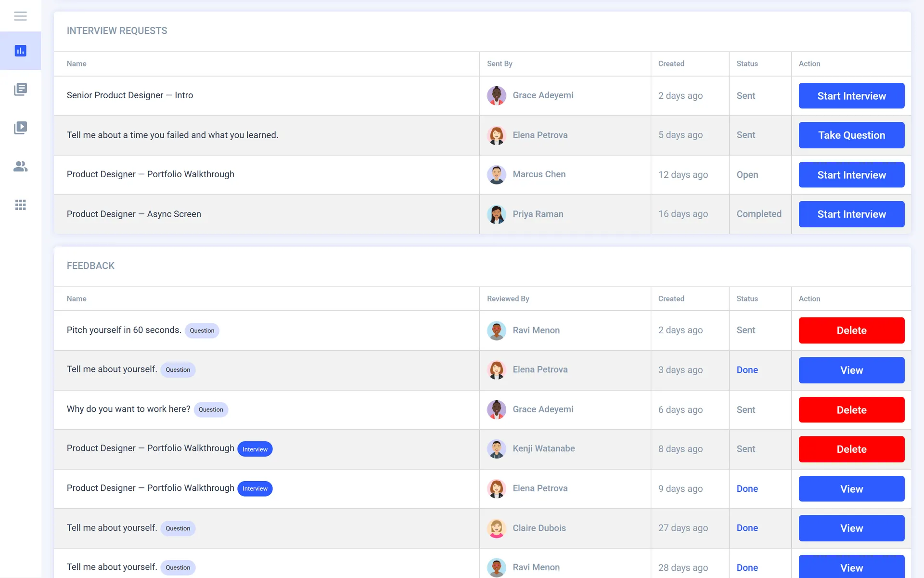Open the library documents sidebar icon
This screenshot has width=924, height=578.
click(20, 89)
